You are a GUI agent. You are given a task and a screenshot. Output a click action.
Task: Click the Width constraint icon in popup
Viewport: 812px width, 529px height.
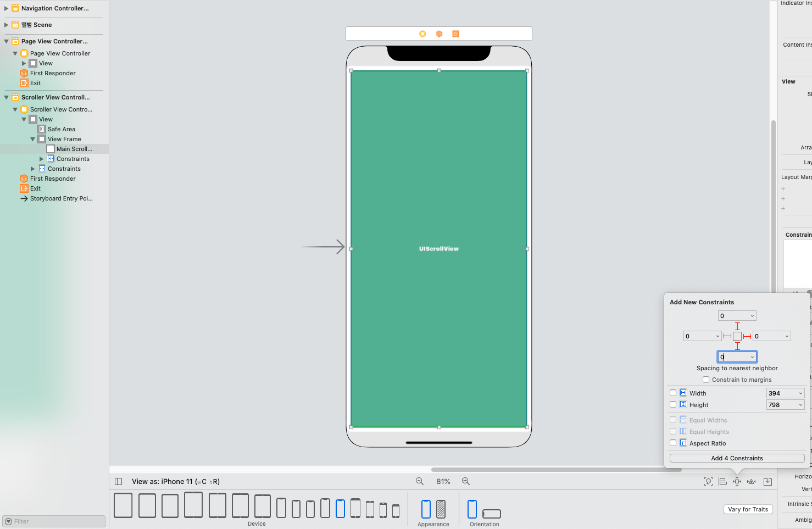pyautogui.click(x=683, y=393)
